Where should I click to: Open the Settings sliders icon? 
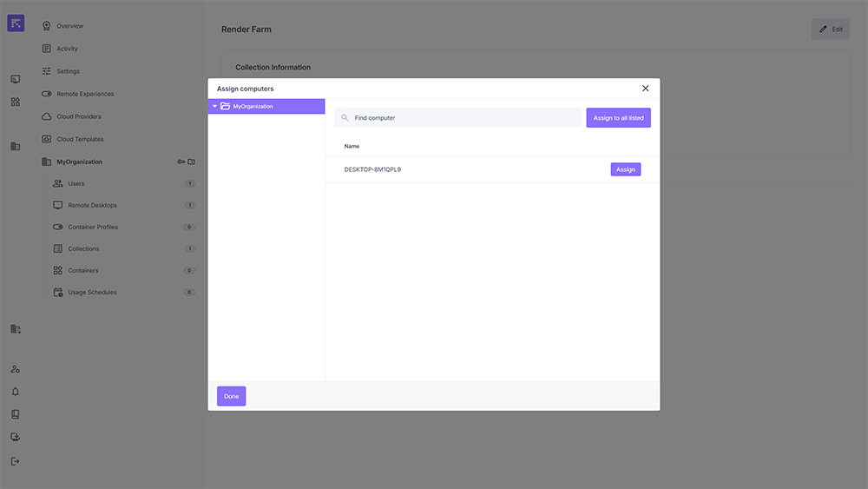[x=47, y=71]
